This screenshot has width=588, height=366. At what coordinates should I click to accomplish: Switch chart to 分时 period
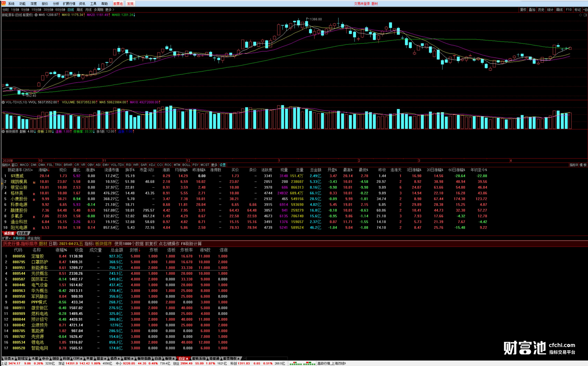pos(5,10)
